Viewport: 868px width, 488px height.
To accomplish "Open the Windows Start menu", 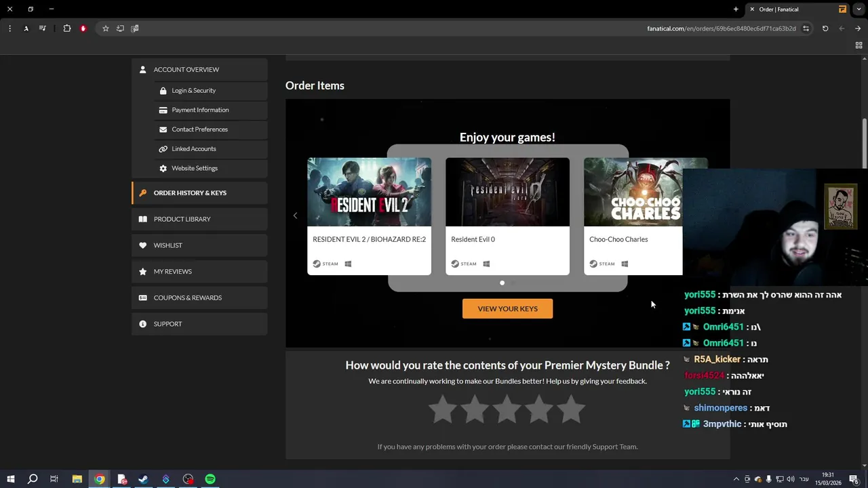I will coord(10,479).
